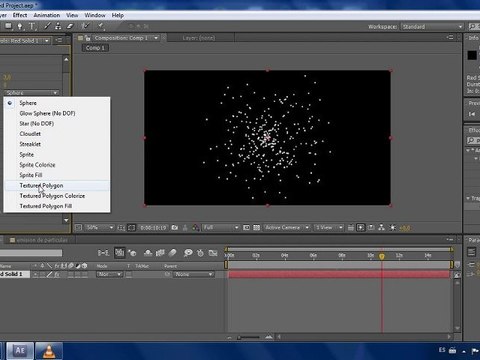Image resolution: width=480 pixels, height=360 pixels.
Task: Open Composition Comp 1 tab dropdown
Action: coord(156,38)
